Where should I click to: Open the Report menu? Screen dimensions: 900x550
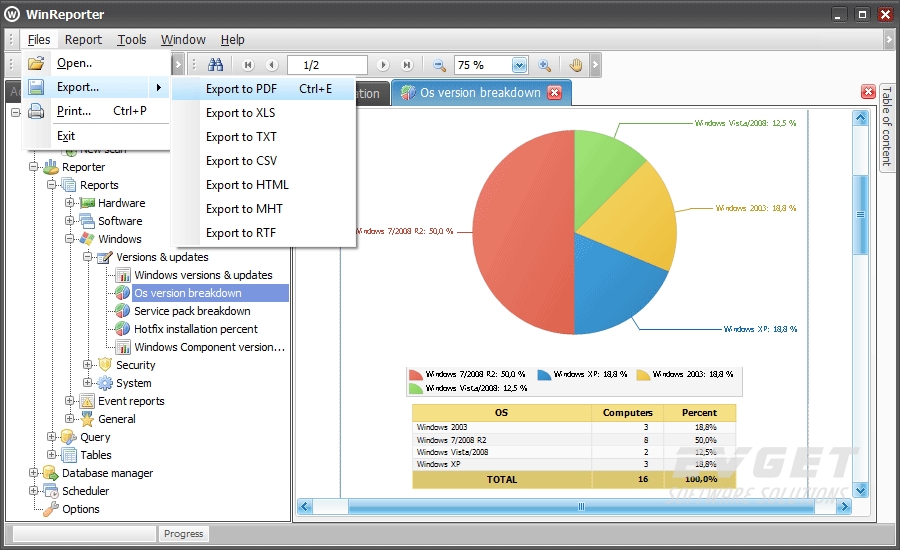tap(83, 40)
